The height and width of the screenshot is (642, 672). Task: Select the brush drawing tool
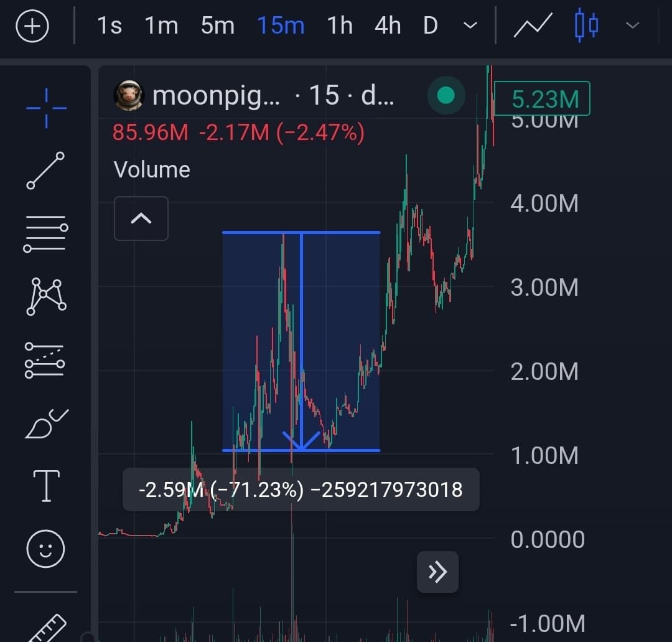[x=46, y=423]
